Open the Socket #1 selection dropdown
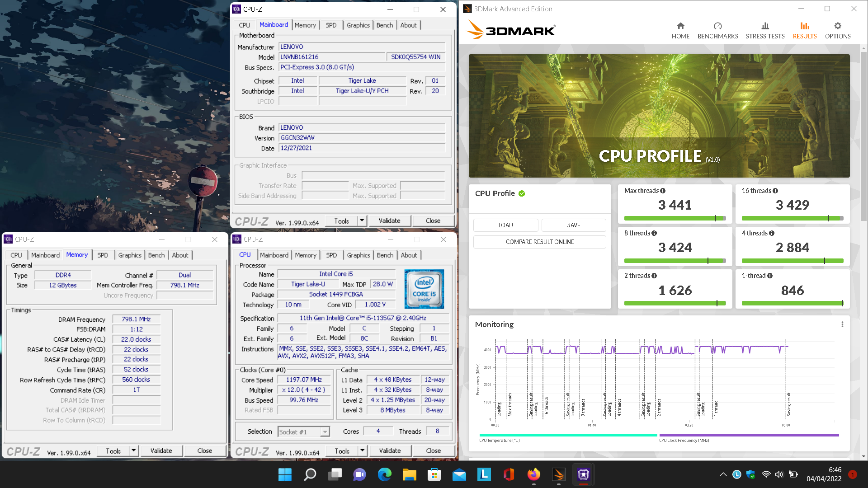 coord(304,432)
